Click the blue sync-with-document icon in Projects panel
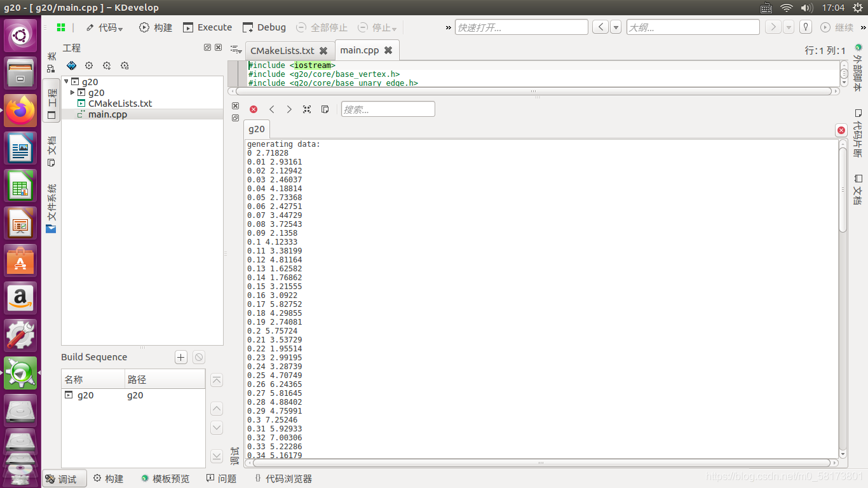Screen dimensions: 868x488 coord(71,65)
